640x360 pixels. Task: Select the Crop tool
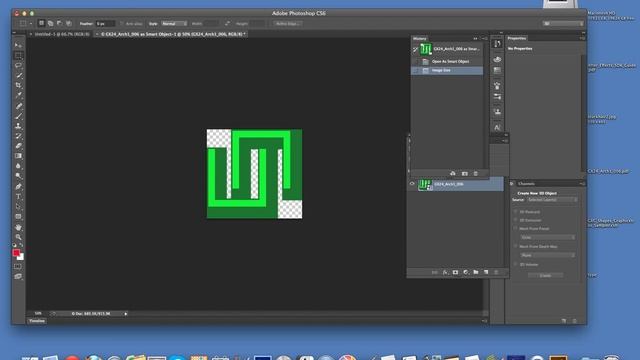pos(18,85)
